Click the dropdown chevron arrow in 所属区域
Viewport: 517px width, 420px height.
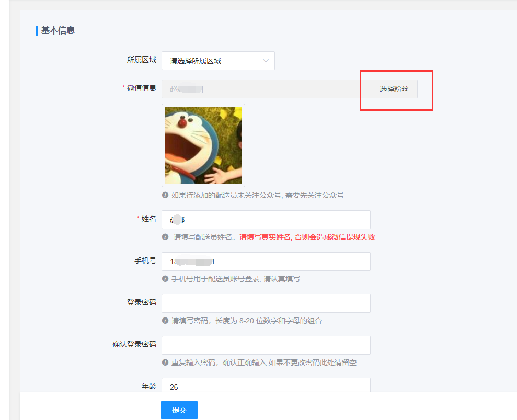(x=266, y=61)
